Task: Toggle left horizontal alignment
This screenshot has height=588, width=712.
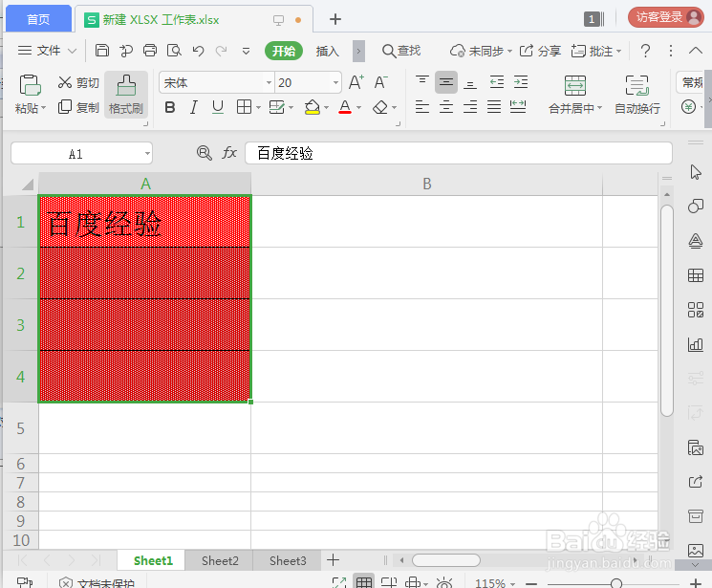Action: tap(422, 107)
